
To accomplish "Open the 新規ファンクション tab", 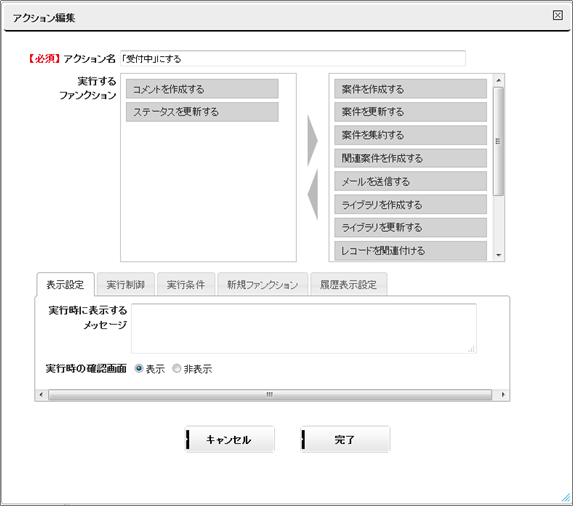I will (262, 285).
